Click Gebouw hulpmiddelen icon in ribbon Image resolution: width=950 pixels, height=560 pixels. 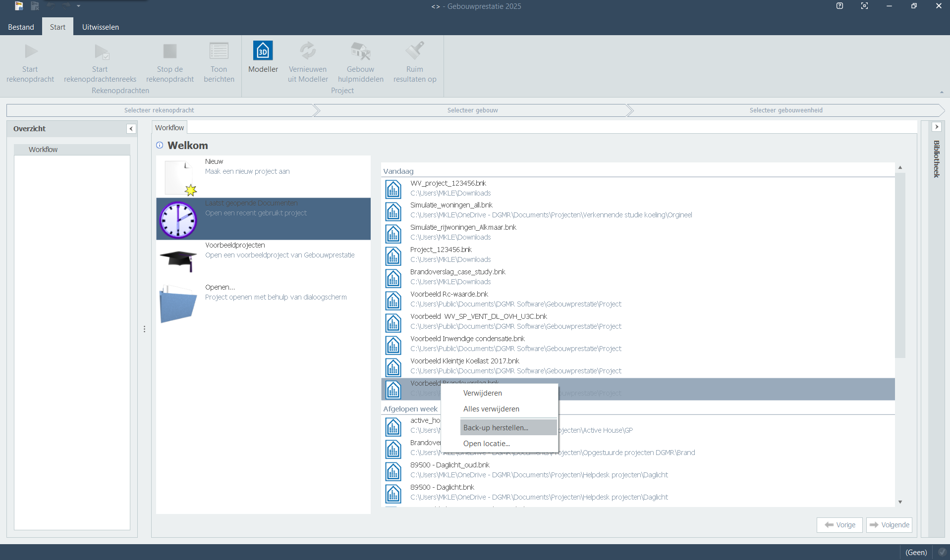(360, 51)
